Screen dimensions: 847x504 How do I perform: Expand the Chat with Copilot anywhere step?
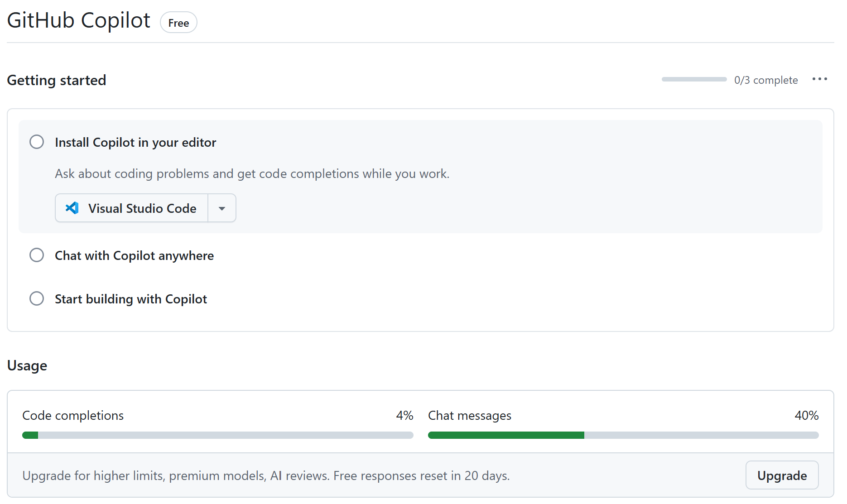pyautogui.click(x=134, y=256)
